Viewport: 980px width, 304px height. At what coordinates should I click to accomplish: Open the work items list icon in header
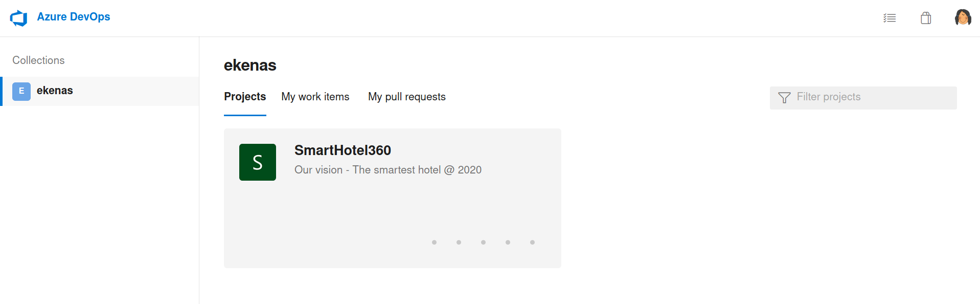point(890,18)
